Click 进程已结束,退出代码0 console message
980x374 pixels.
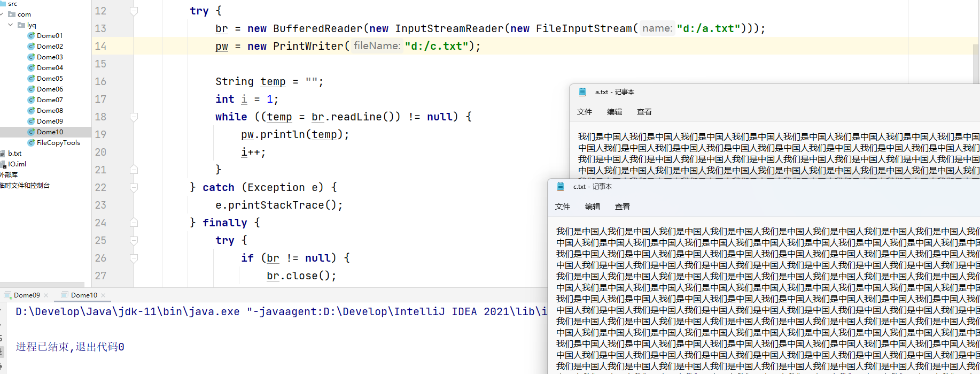click(x=70, y=347)
